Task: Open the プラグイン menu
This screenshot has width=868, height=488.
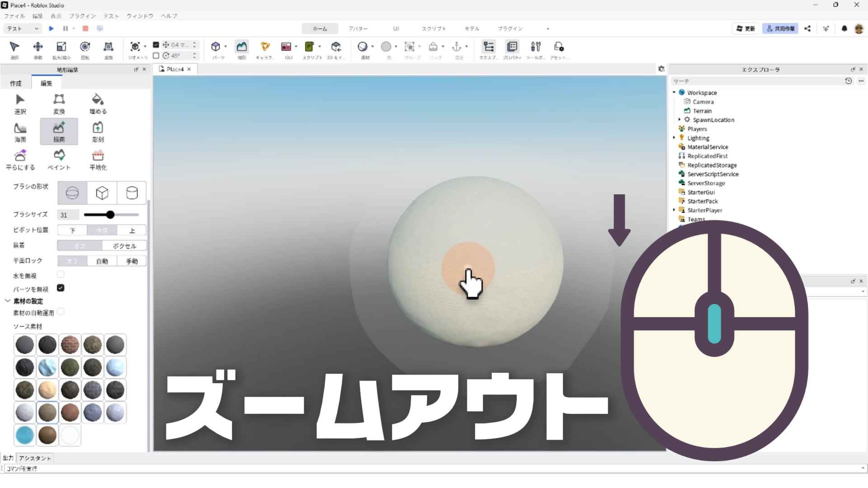Action: point(82,16)
